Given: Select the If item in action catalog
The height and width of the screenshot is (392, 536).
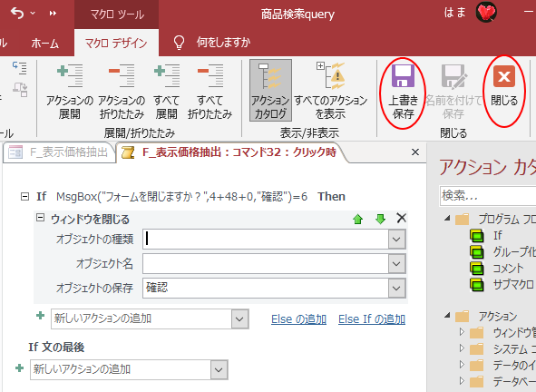Looking at the screenshot, I should [497, 235].
